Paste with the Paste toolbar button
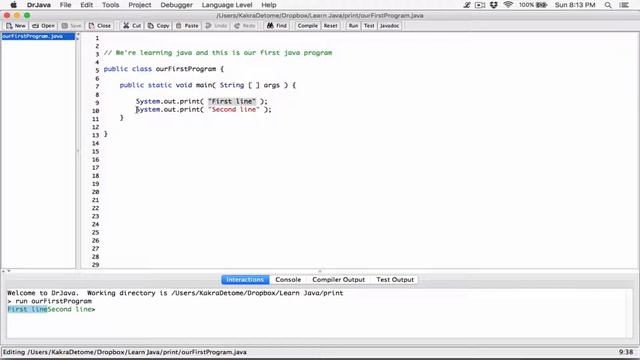 coord(187,26)
